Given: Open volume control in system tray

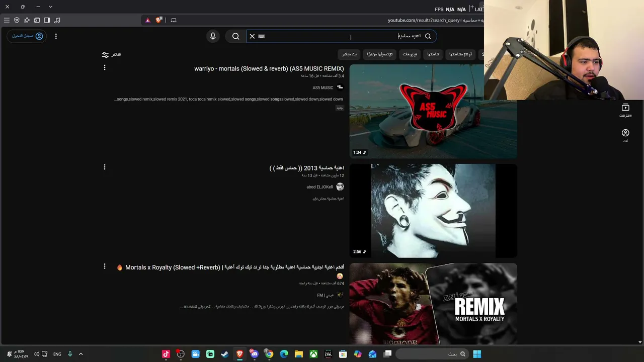Looking at the screenshot, I should (36, 354).
